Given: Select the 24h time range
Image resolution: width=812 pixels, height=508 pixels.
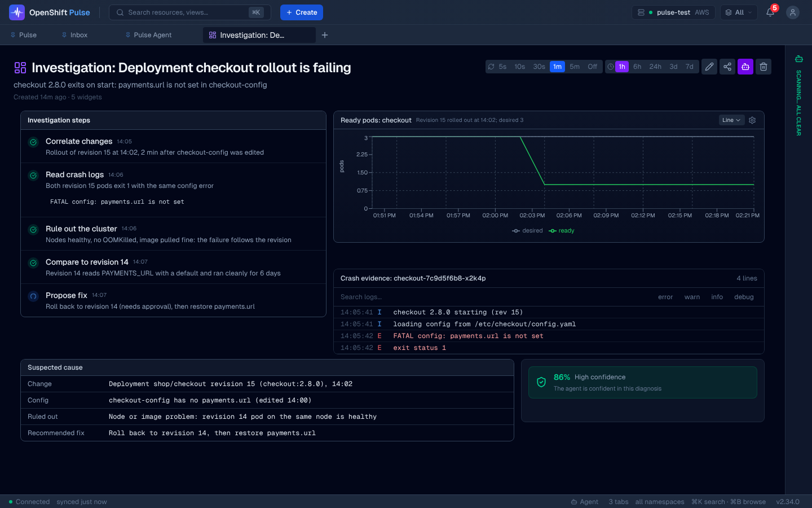Looking at the screenshot, I should [655, 67].
